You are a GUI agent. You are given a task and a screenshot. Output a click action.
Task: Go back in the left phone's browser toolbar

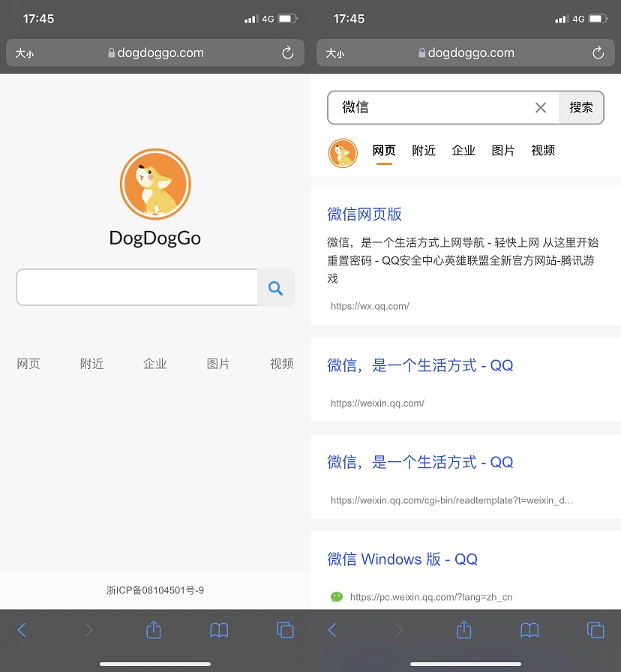(x=22, y=630)
